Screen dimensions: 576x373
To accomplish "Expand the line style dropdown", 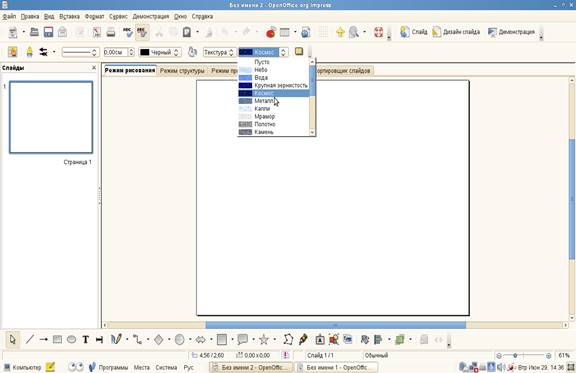I will coord(80,53).
